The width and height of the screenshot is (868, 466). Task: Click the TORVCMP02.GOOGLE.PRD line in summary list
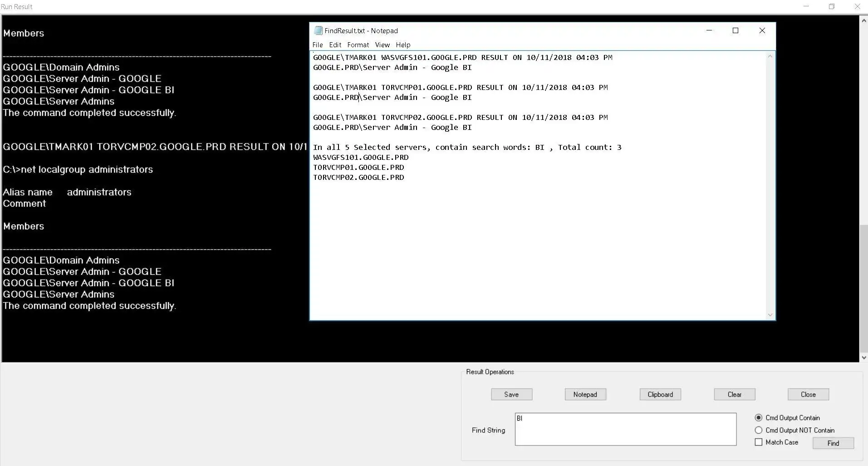click(x=358, y=177)
